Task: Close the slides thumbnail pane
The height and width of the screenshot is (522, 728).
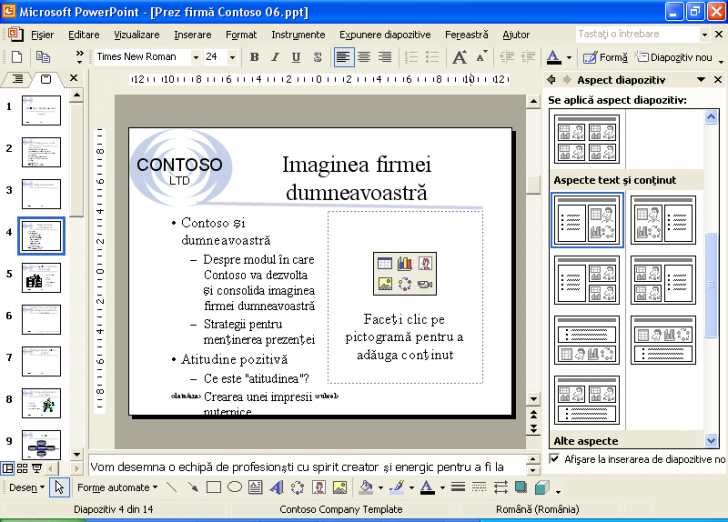Action: [x=73, y=78]
